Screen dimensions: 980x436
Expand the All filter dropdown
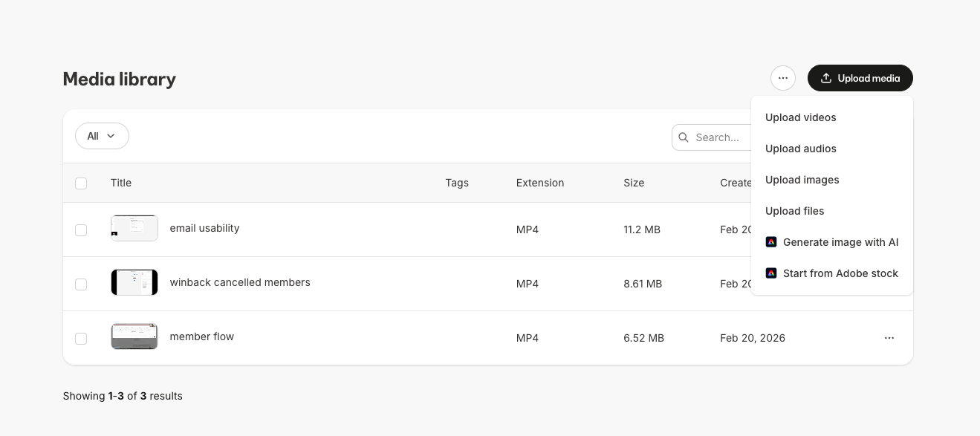[102, 136]
